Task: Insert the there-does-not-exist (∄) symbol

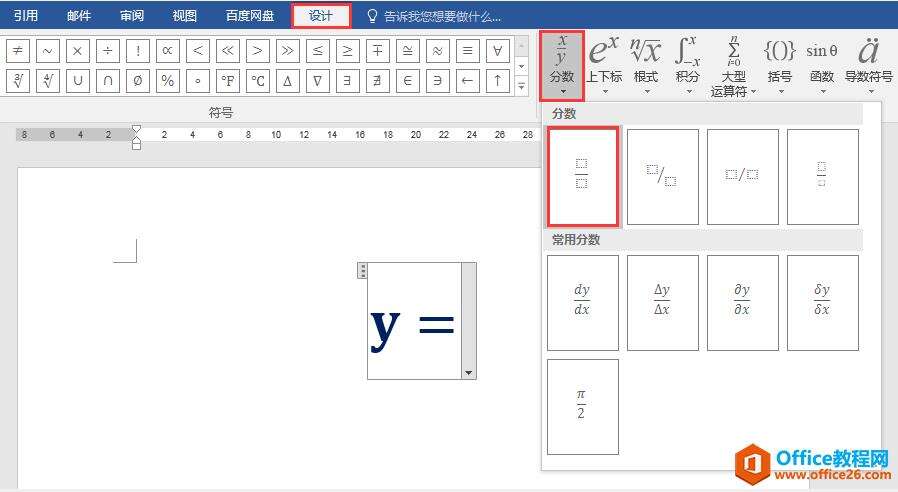Action: click(377, 81)
